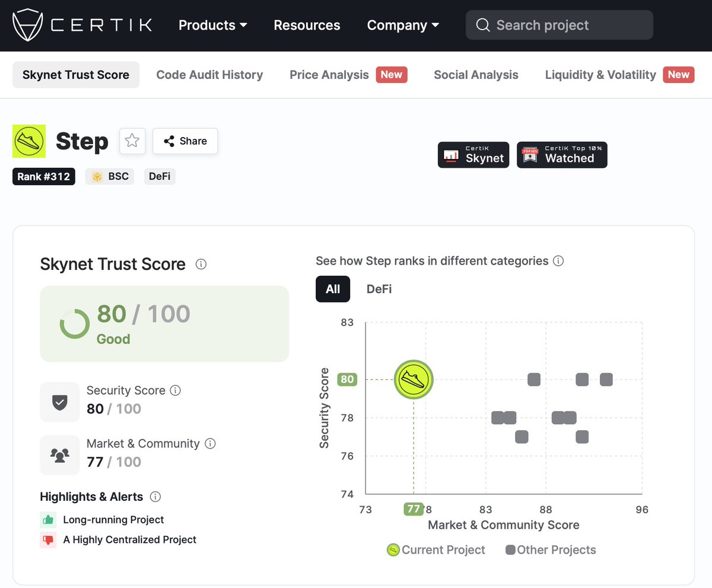Click the CertiK Skynet badge
The width and height of the screenshot is (712, 588).
click(473, 155)
